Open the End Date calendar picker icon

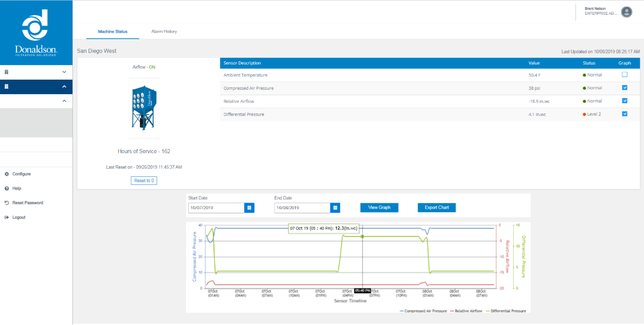click(x=336, y=208)
